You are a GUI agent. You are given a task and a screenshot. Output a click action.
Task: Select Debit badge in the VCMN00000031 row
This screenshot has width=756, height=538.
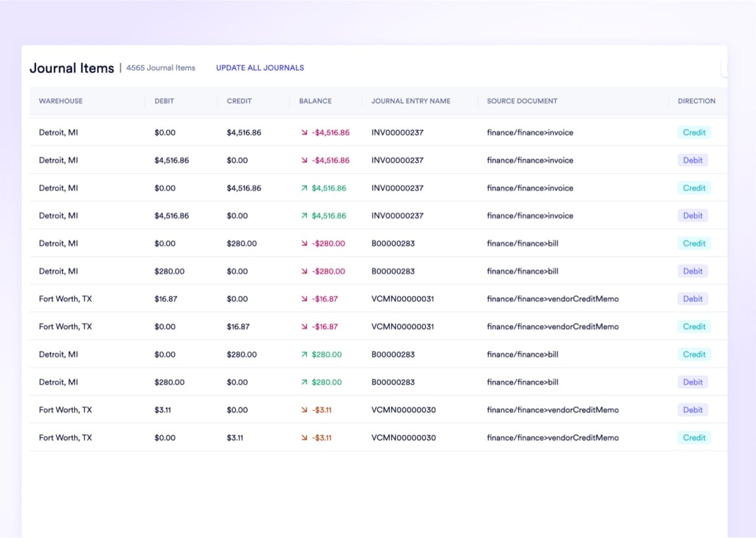[x=692, y=299]
